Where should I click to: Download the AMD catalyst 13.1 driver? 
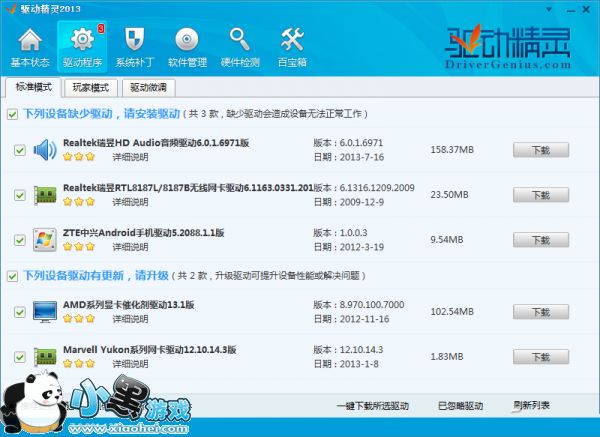(541, 312)
